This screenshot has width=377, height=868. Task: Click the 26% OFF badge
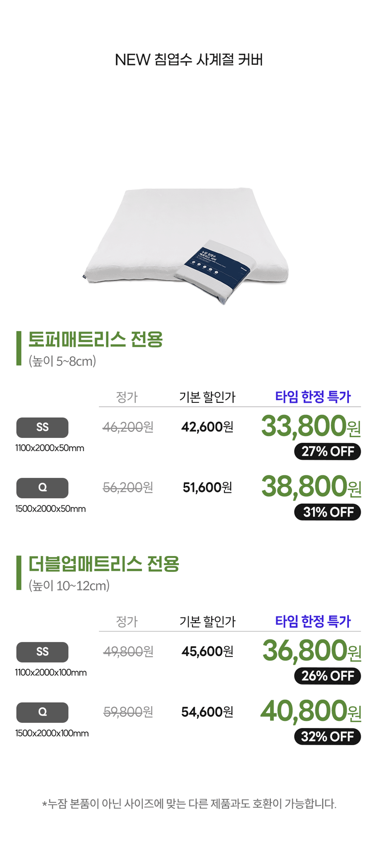coord(327,676)
